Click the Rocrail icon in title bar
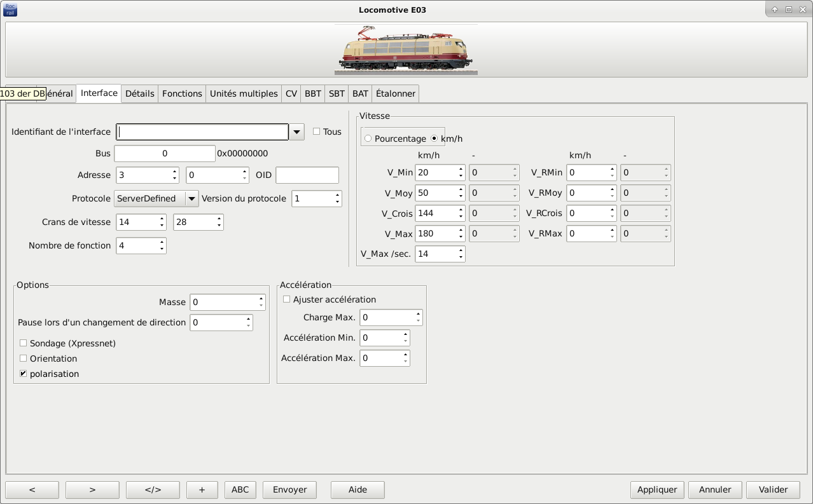This screenshot has width=813, height=504. [x=10, y=10]
